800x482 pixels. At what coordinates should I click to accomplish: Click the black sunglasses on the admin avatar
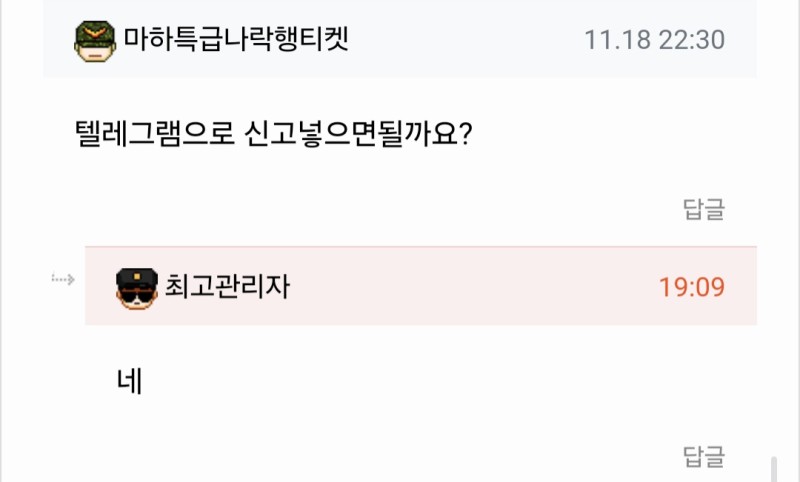tap(137, 293)
